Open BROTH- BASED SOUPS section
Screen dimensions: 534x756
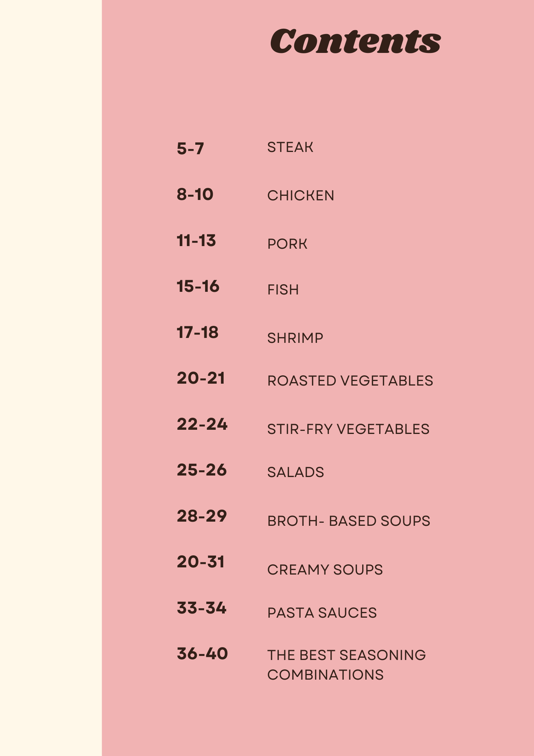click(349, 521)
